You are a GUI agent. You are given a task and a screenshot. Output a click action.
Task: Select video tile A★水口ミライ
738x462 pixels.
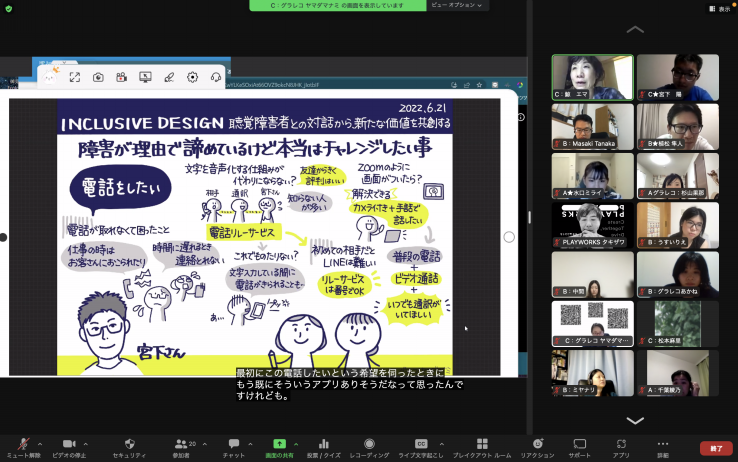tap(593, 176)
